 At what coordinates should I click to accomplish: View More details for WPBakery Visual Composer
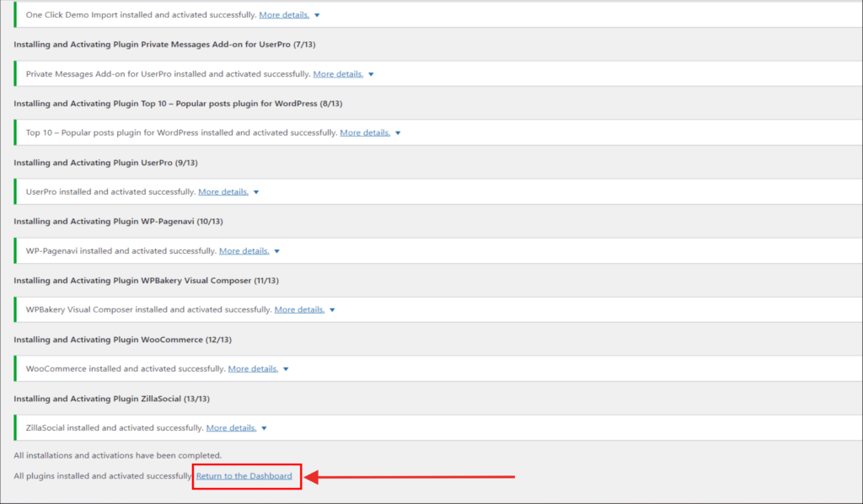[300, 310]
